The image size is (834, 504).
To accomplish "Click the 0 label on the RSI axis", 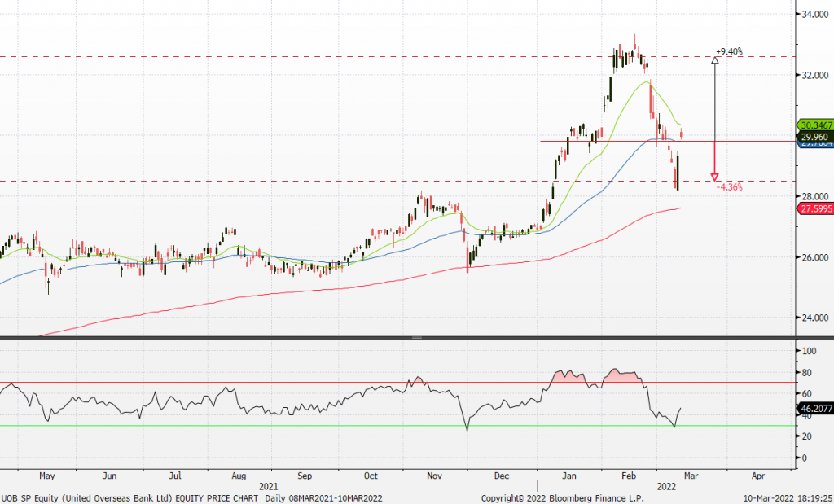I will tap(804, 458).
